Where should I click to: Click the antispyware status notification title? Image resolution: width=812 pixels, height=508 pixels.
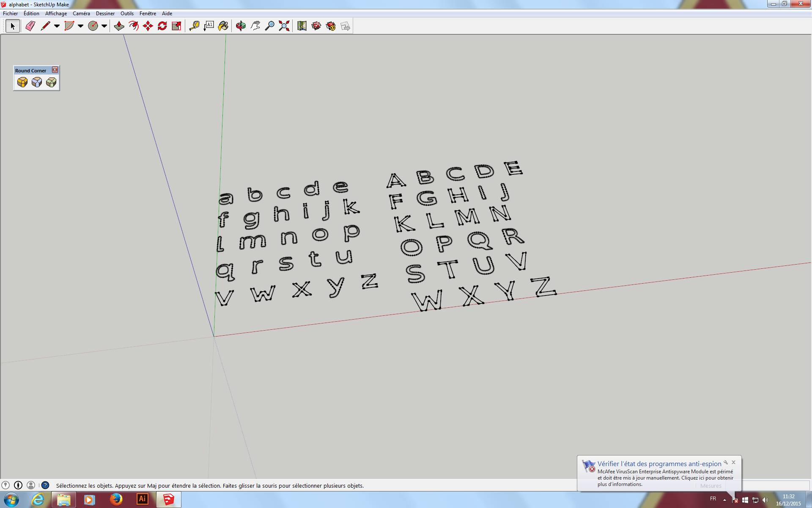(659, 464)
